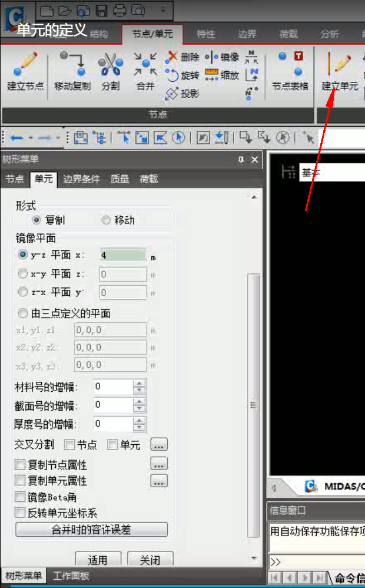
Task: Switch to the 边界条件 panel tab
Action: tap(81, 179)
